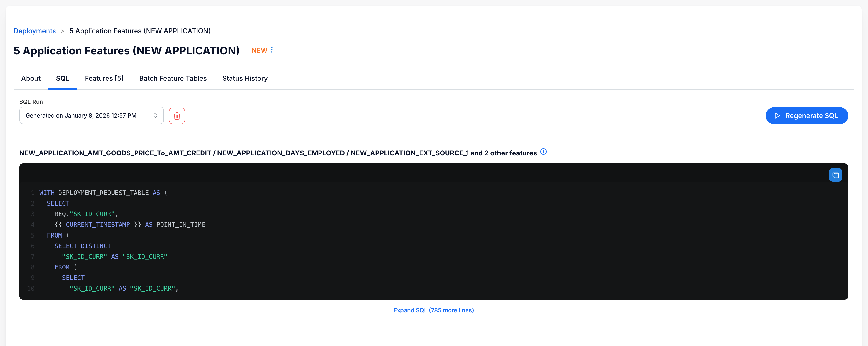Click the feature names heading above code
The height and width of the screenshot is (346, 868).
click(x=278, y=153)
